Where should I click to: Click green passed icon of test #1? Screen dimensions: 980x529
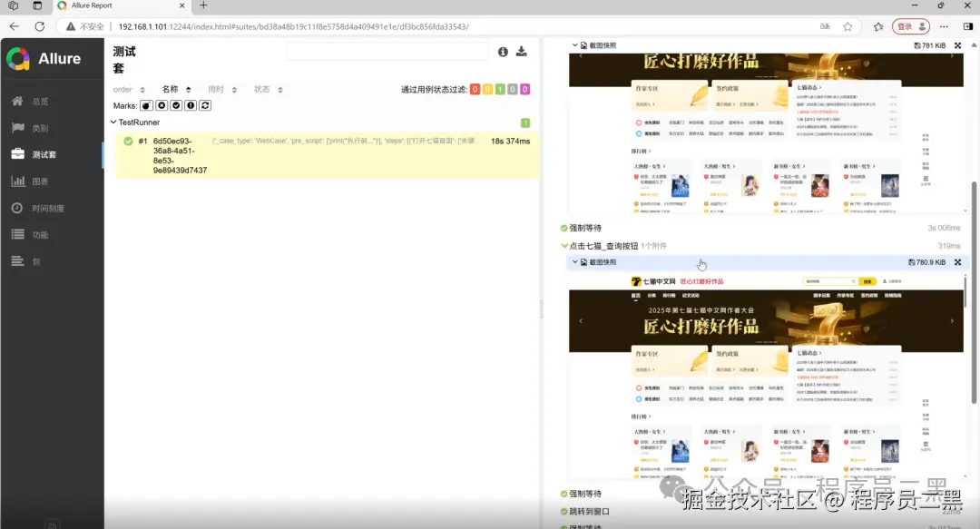click(x=128, y=142)
